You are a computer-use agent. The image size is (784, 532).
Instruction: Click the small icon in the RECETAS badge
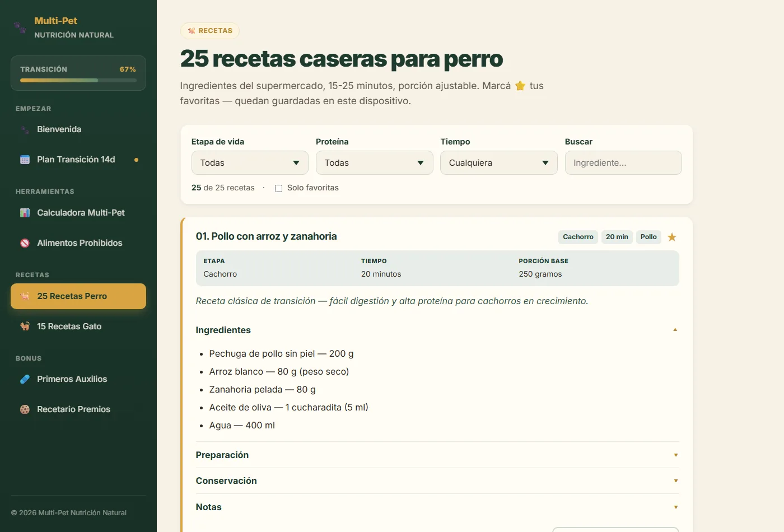pyautogui.click(x=192, y=31)
